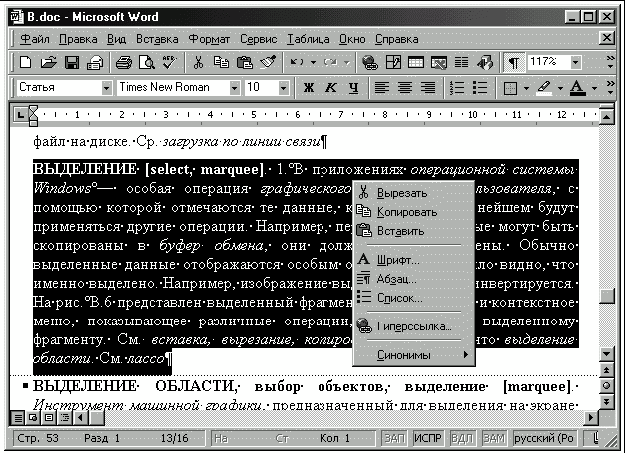The height and width of the screenshot is (453, 625).
Task: Toggle bold Ж formatting
Action: click(308, 87)
